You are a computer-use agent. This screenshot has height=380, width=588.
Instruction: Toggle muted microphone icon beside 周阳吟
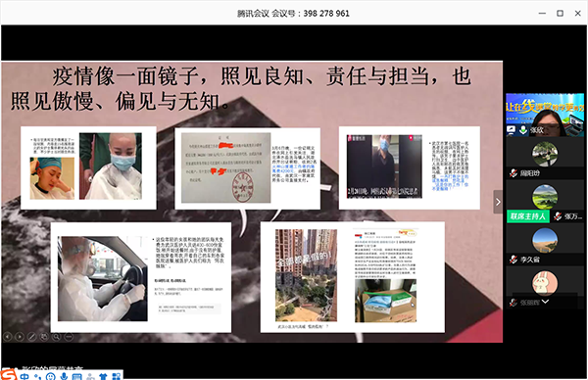[514, 173]
